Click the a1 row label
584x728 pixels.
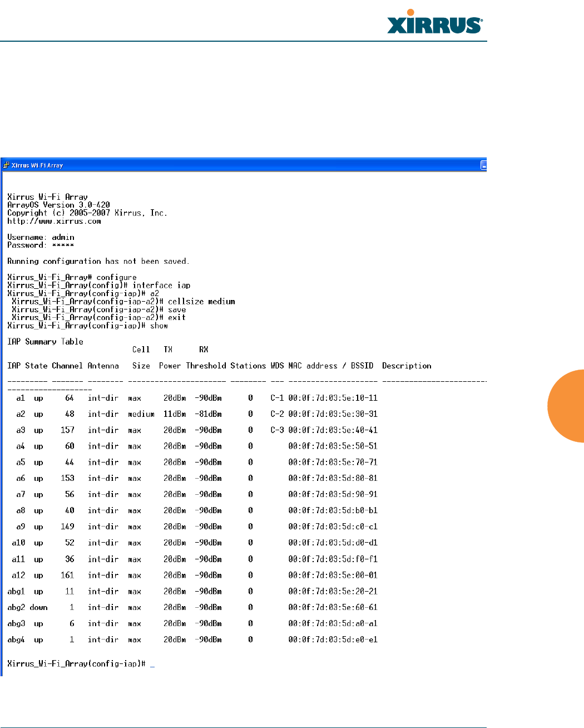pos(21,398)
